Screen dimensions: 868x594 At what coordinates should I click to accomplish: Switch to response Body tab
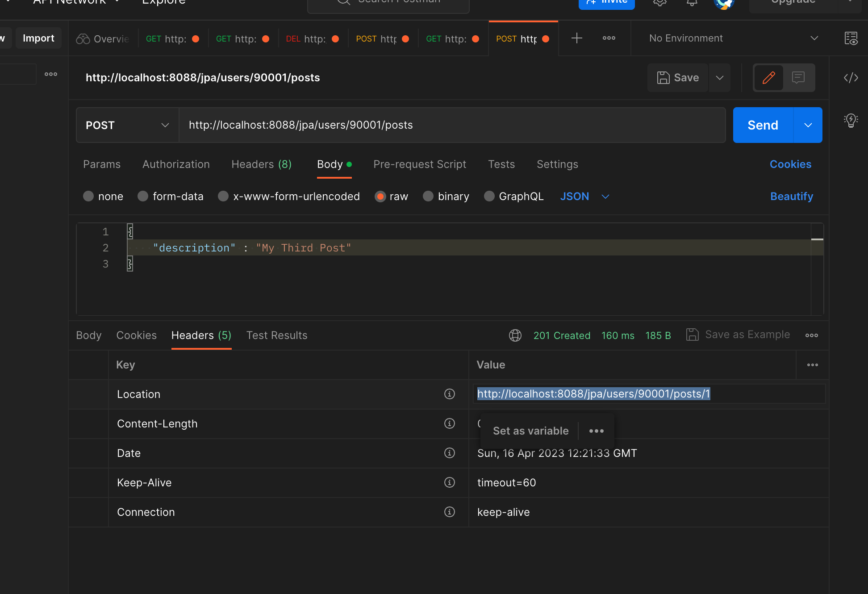pyautogui.click(x=89, y=335)
